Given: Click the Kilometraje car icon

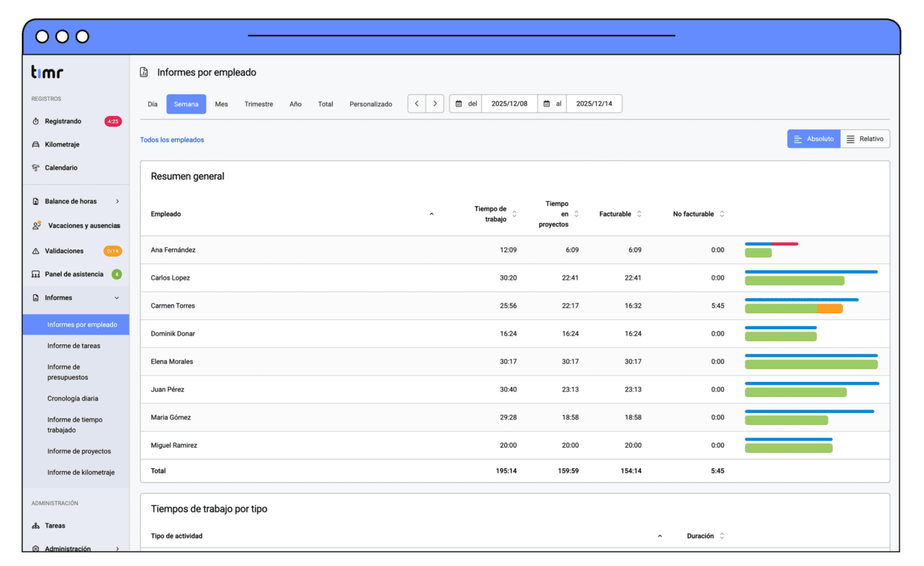Looking at the screenshot, I should (x=36, y=144).
